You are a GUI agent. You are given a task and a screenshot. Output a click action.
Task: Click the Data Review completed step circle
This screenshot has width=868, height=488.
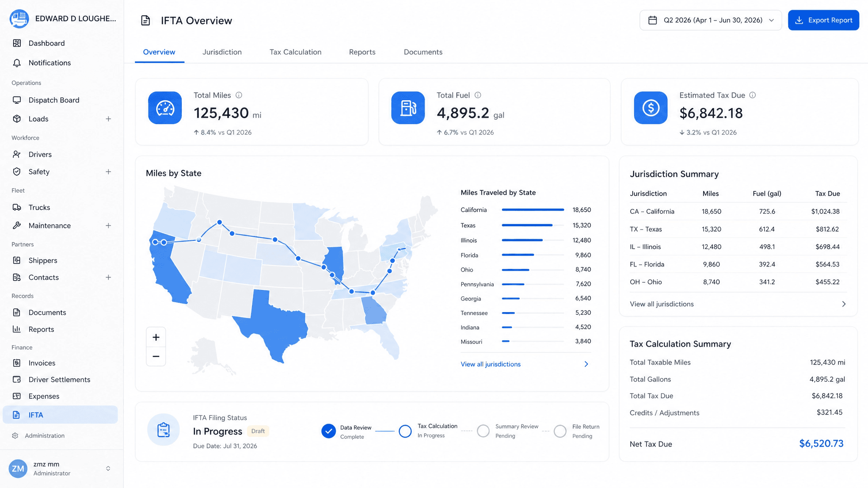pyautogui.click(x=328, y=431)
